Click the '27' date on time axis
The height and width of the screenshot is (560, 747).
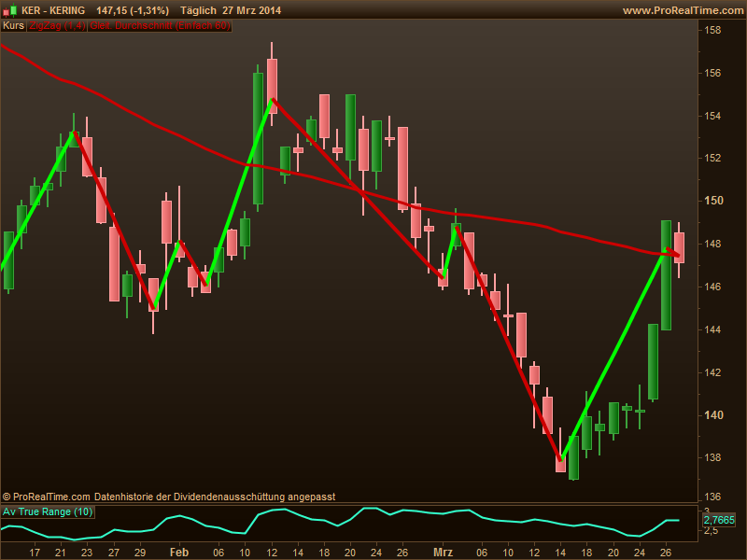(113, 553)
